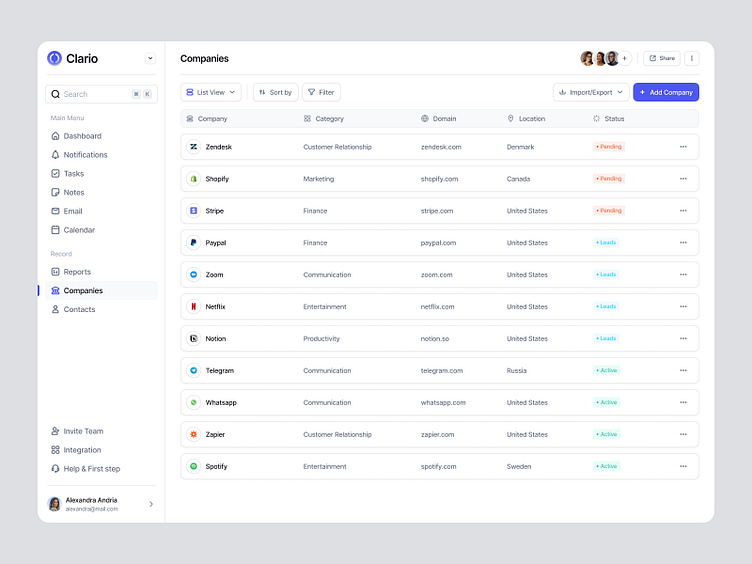Open the Import/Export dropdown
752x564 pixels.
coord(591,93)
